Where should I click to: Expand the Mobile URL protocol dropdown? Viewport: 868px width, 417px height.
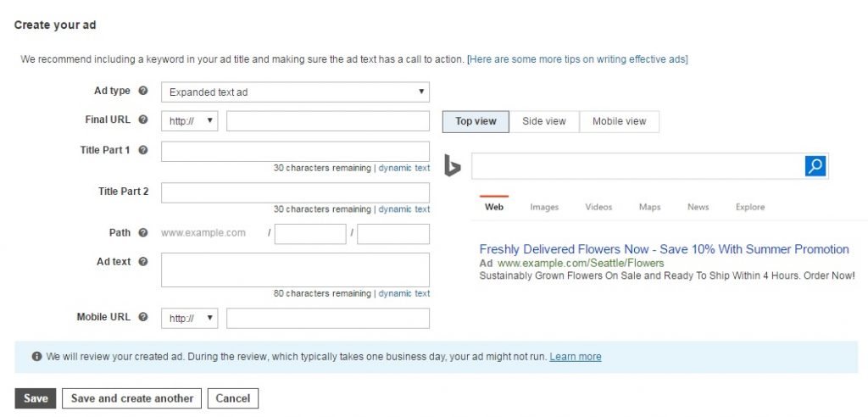tap(190, 319)
